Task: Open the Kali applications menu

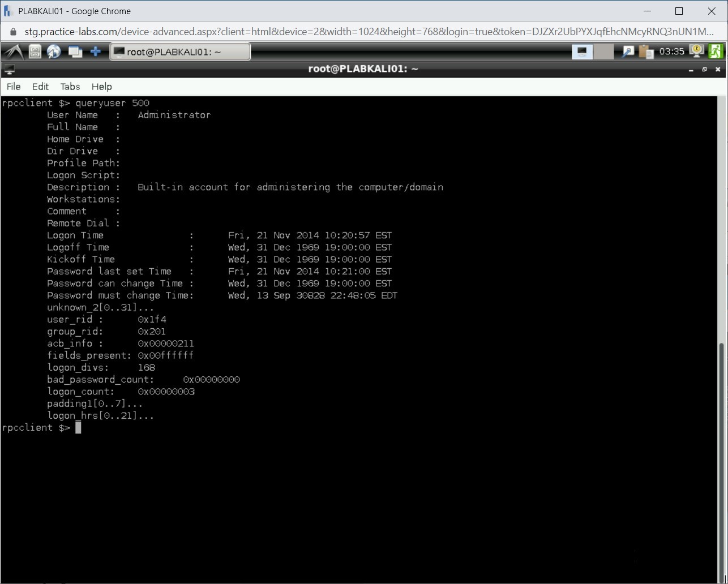Action: click(13, 51)
